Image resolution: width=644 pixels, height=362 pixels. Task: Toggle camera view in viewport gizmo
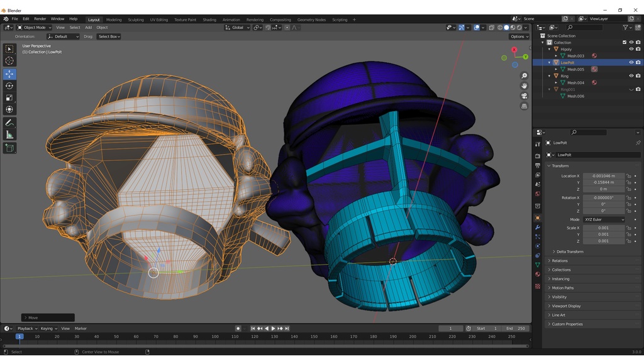click(x=525, y=96)
